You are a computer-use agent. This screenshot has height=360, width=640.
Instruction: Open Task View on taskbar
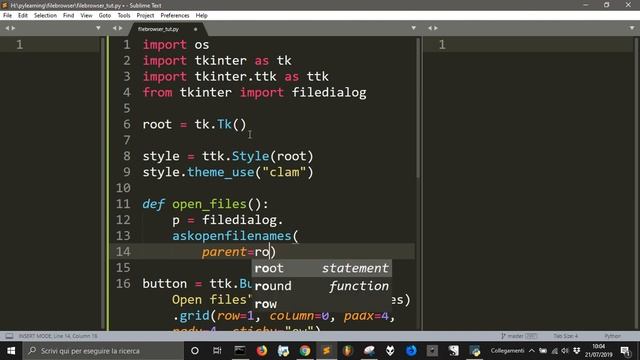click(x=217, y=351)
